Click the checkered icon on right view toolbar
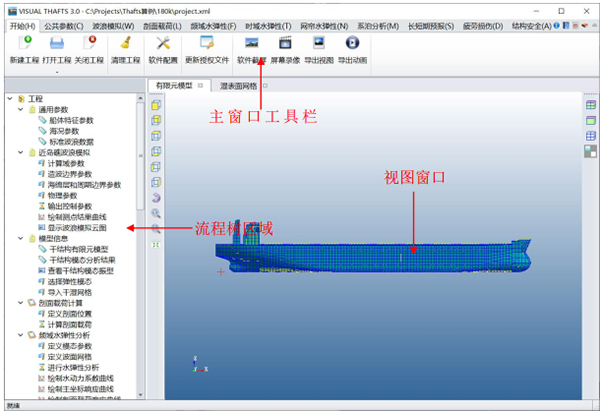Image resolution: width=600 pixels, height=411 pixels. point(590,151)
